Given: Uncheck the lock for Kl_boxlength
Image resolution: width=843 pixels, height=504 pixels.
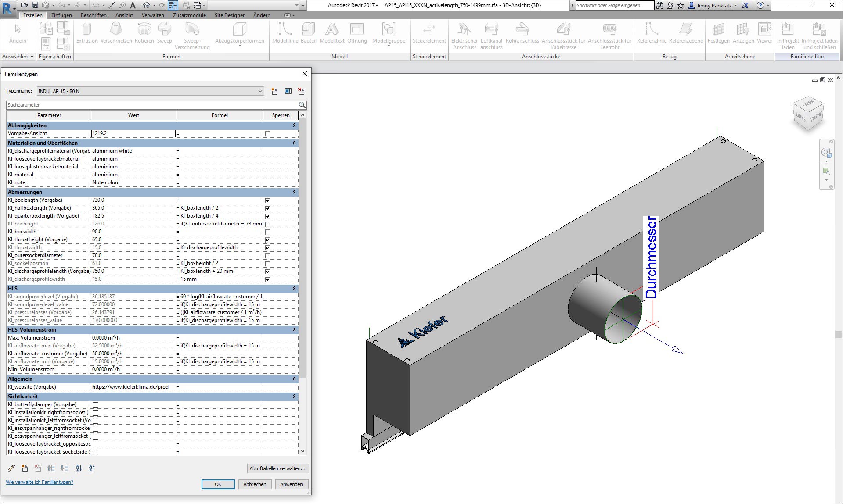Looking at the screenshot, I should pyautogui.click(x=267, y=200).
